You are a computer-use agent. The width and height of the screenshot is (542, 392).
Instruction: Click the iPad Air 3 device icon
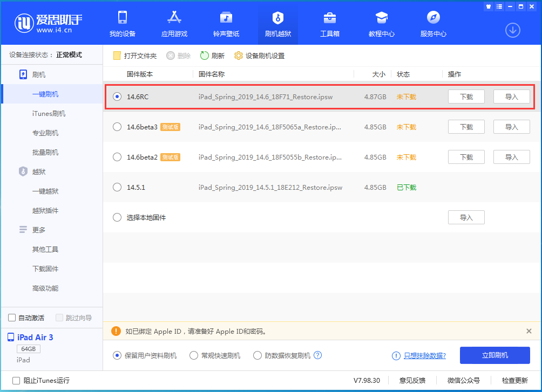point(11,337)
